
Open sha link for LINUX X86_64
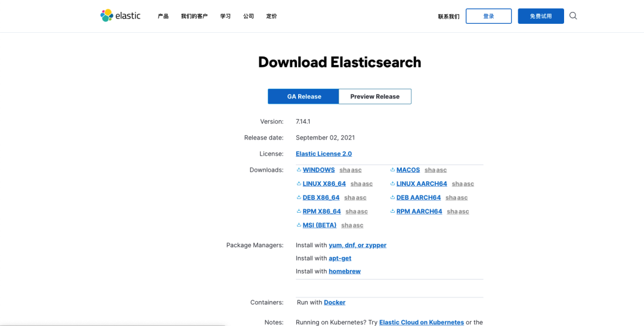pyautogui.click(x=355, y=184)
